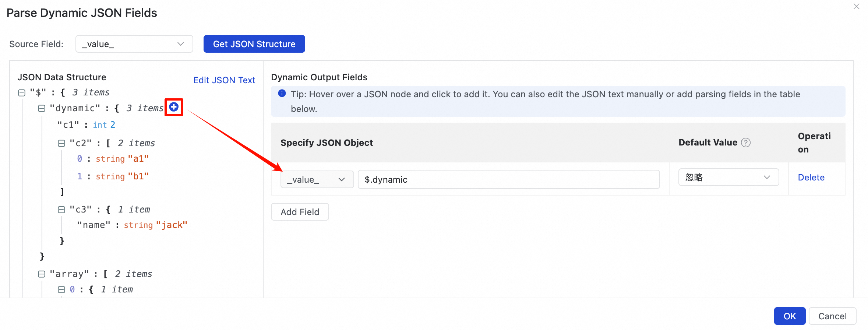Click the plus icon next to dynamic node
This screenshot has height=330, width=868.
174,107
